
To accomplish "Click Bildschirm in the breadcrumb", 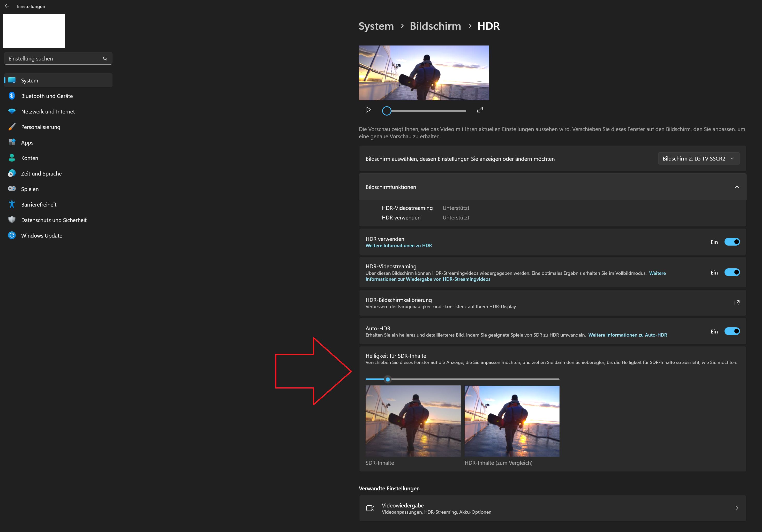I will pos(435,26).
